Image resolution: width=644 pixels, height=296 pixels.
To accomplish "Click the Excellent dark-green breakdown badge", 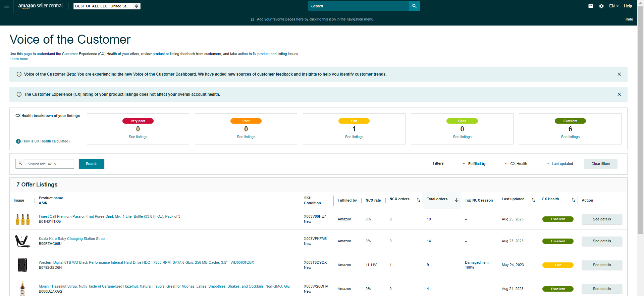I will pos(570,121).
